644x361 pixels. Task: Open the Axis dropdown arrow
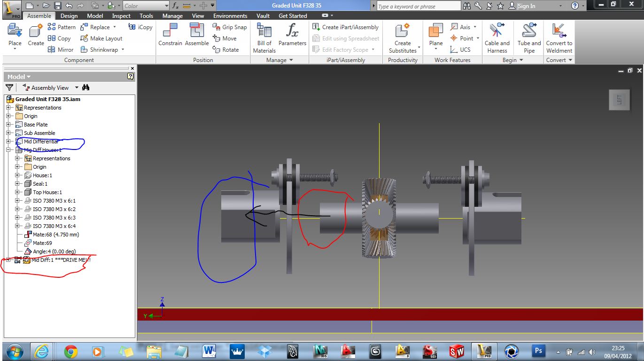click(x=475, y=27)
